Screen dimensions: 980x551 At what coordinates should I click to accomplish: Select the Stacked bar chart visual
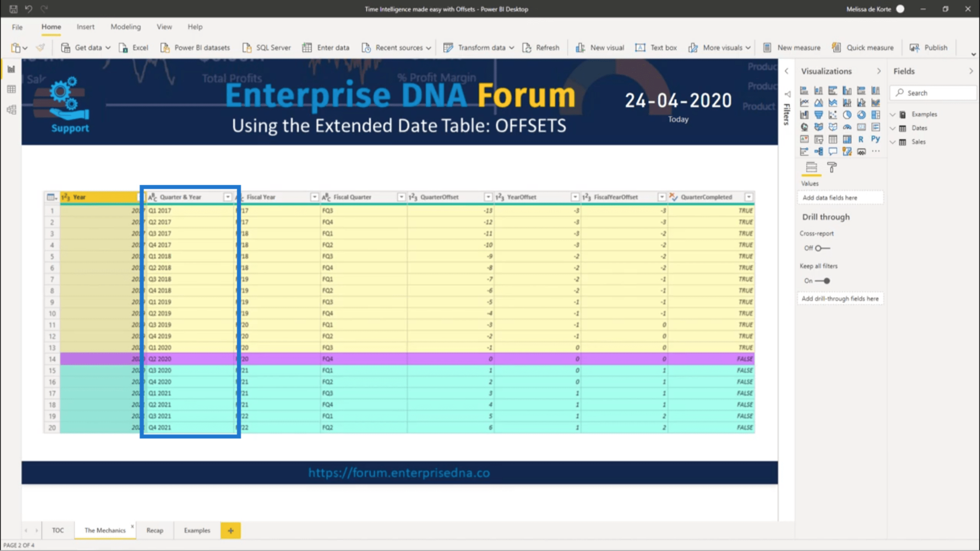click(x=804, y=90)
